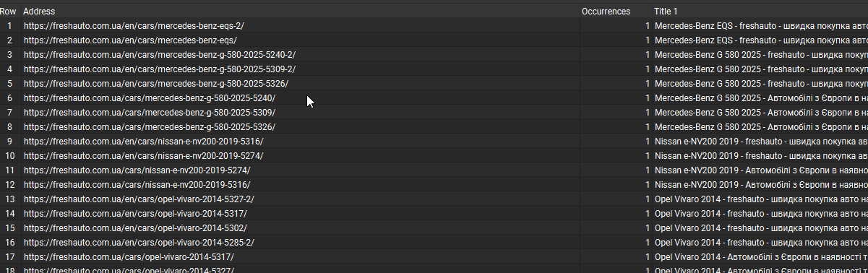Select the row 9 nissan-e-nv200-2019-5316 English URL
The image size is (868, 273).
[144, 142]
